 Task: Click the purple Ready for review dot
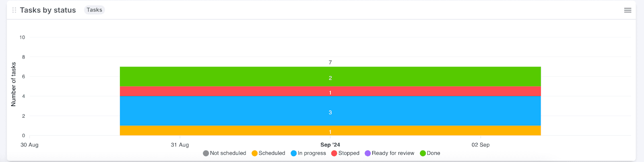(367, 153)
